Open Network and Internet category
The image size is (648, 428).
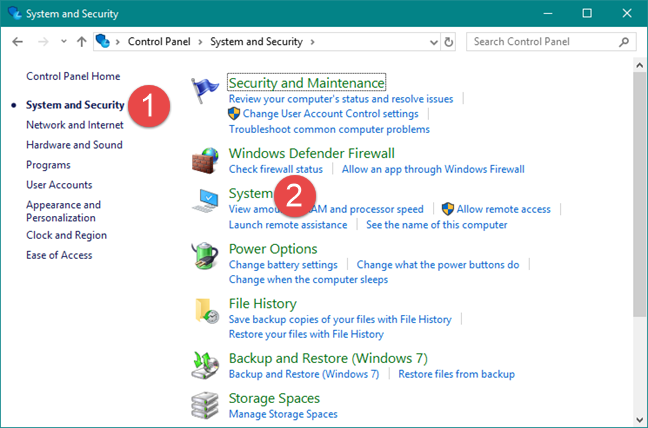(x=75, y=125)
